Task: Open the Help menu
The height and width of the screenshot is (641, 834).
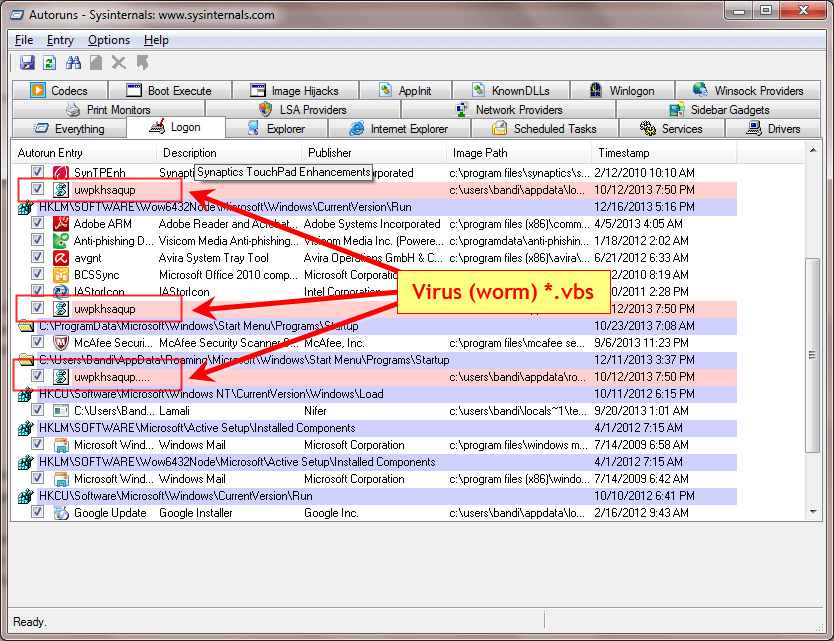Action: (156, 40)
